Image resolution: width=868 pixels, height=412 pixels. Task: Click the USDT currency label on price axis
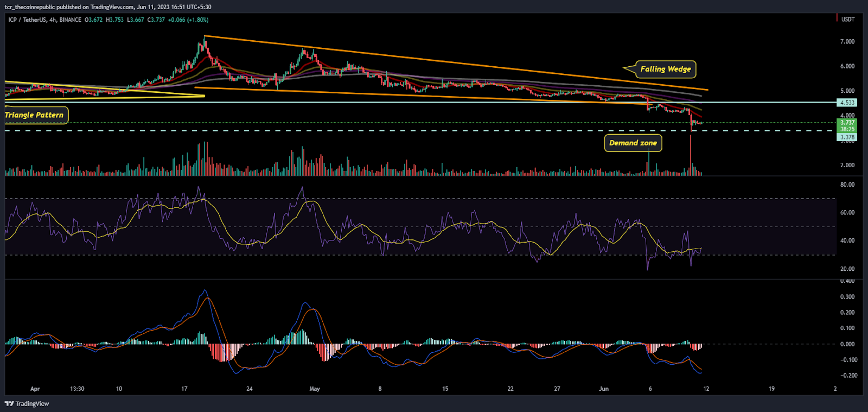point(848,19)
